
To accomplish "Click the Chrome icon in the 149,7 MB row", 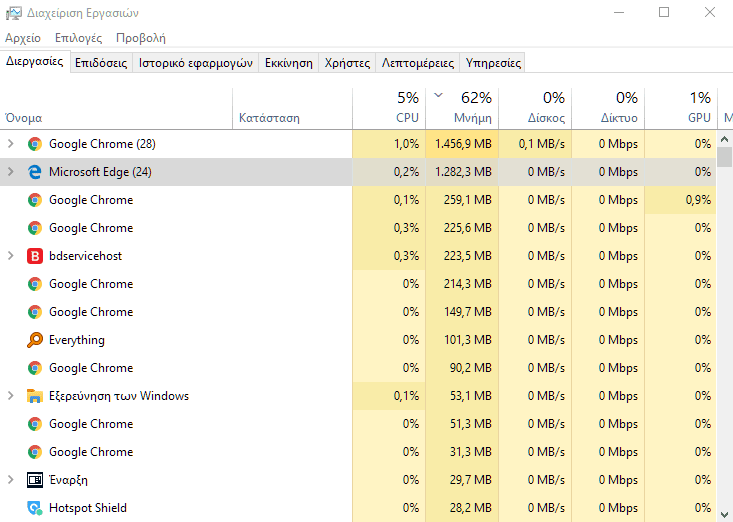I will tap(35, 312).
